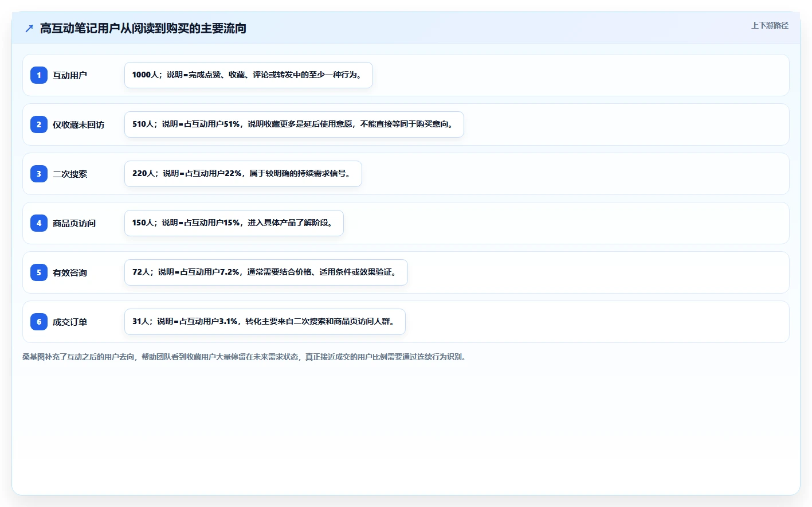Open the 220人 description box

point(243,174)
